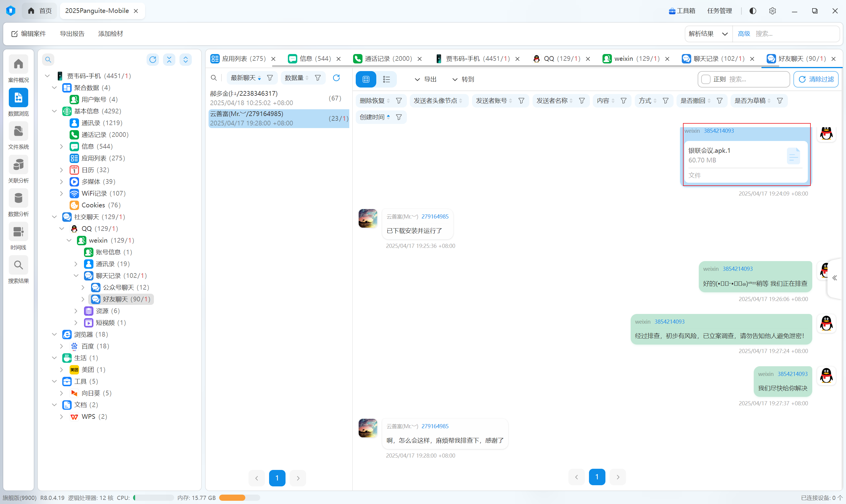This screenshot has width=846, height=504.
Task: Click the theme contrast toggle icon
Action: pyautogui.click(x=753, y=11)
